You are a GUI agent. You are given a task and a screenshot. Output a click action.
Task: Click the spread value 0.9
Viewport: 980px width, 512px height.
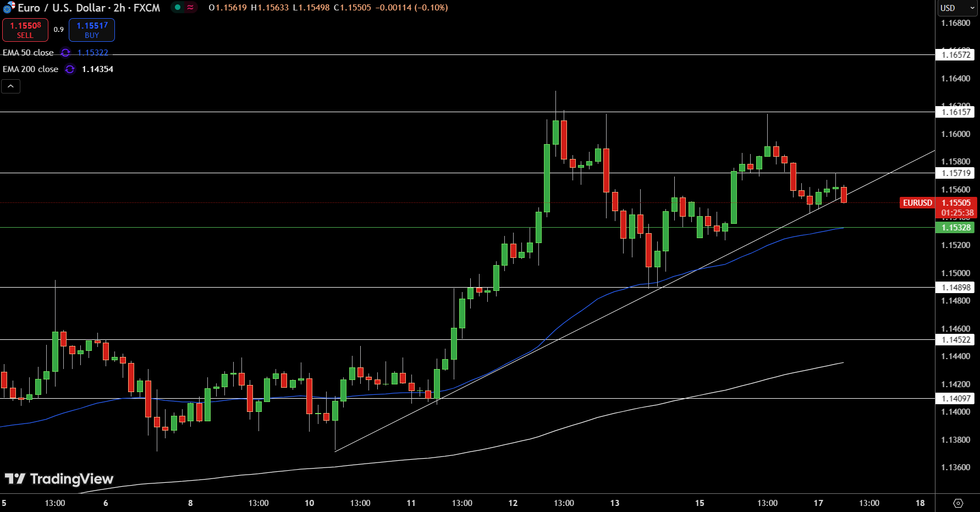click(58, 30)
